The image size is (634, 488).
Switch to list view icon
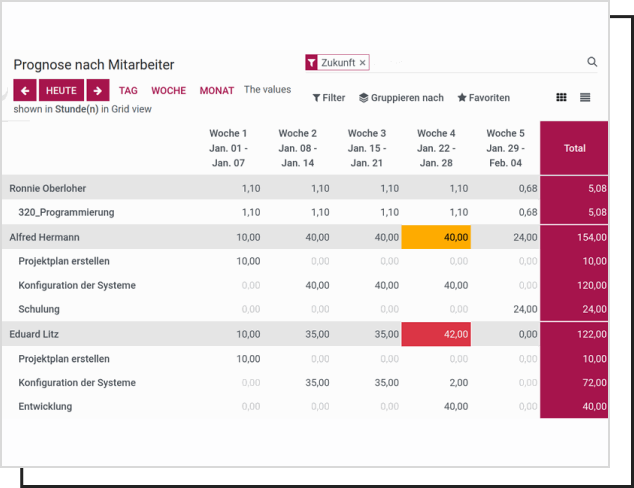pyautogui.click(x=585, y=97)
